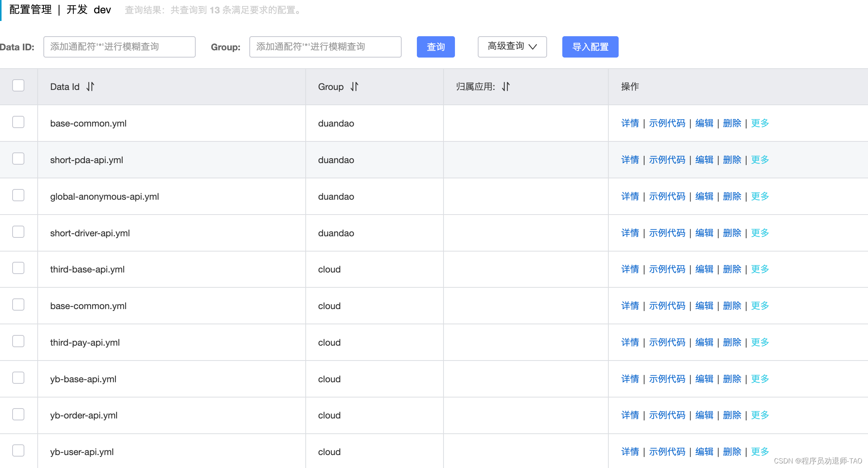
Task: Open 示例代码 for third-base-api.yml
Action: point(667,269)
